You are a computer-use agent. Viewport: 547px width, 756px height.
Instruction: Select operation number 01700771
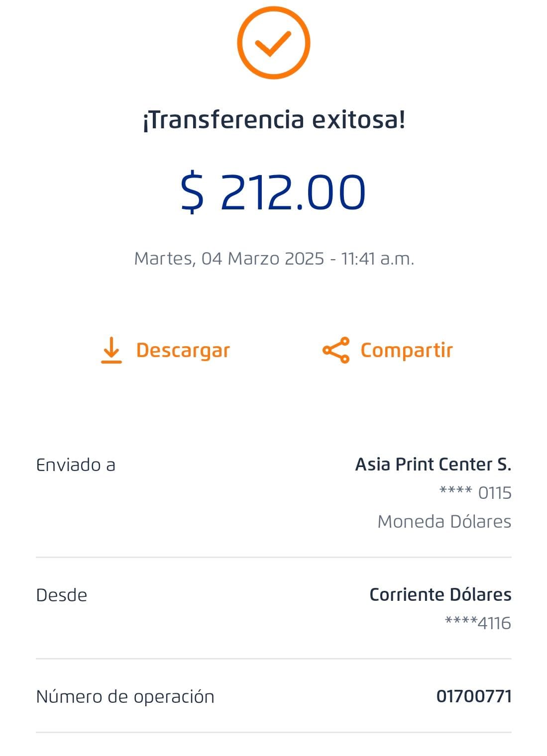pyautogui.click(x=474, y=696)
